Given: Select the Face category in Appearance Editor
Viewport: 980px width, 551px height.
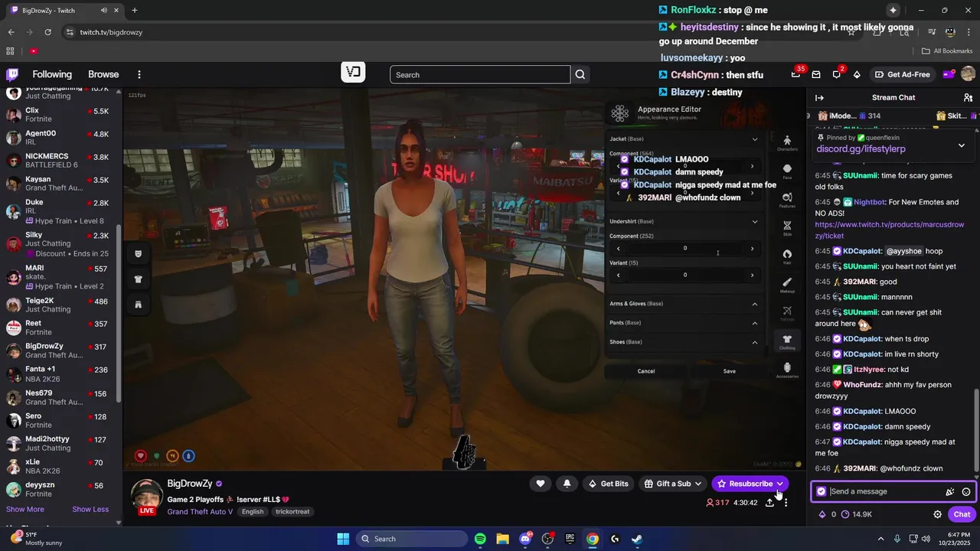Looking at the screenshot, I should click(x=787, y=171).
